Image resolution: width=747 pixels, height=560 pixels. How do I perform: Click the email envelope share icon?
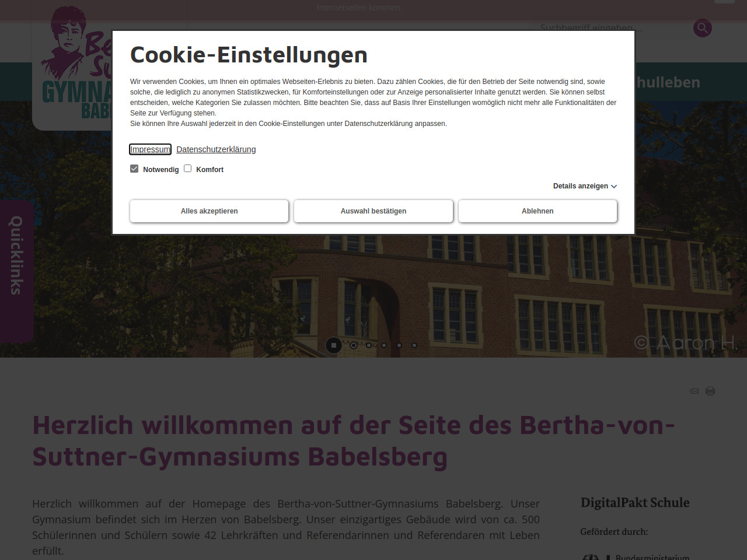(694, 391)
